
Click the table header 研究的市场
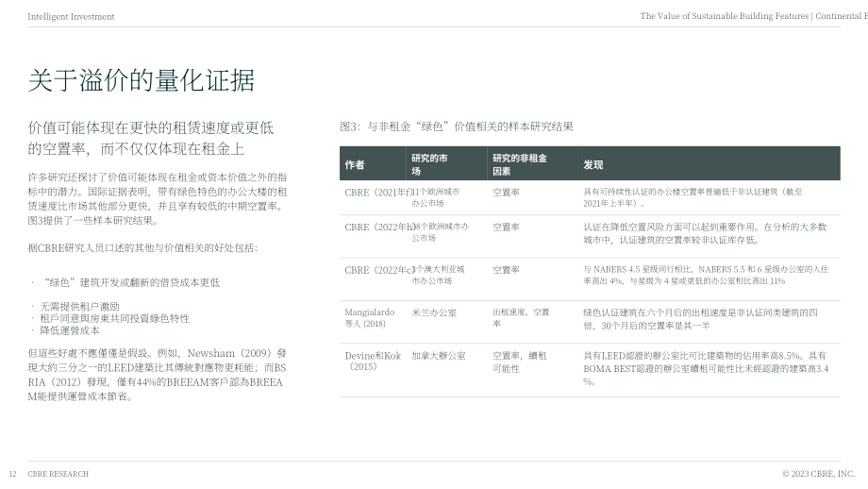(x=429, y=164)
